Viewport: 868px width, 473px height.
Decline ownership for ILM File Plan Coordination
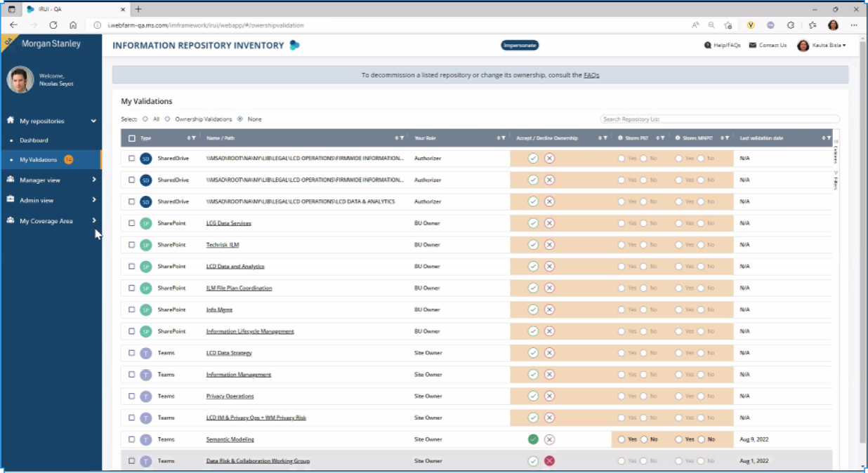(x=549, y=288)
